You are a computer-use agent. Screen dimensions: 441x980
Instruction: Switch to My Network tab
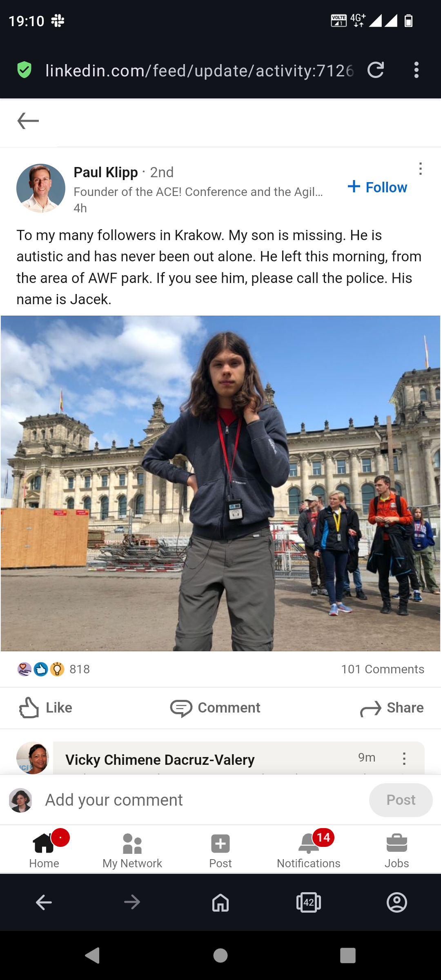point(132,849)
